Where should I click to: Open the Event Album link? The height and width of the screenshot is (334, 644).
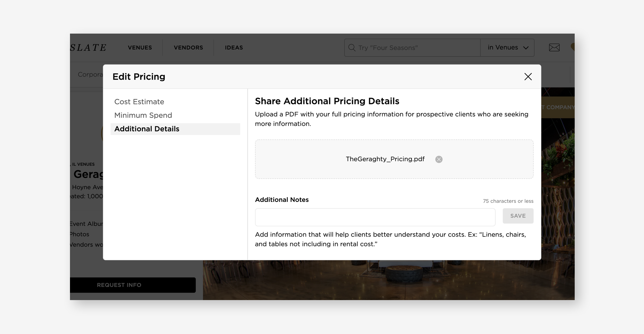click(86, 224)
